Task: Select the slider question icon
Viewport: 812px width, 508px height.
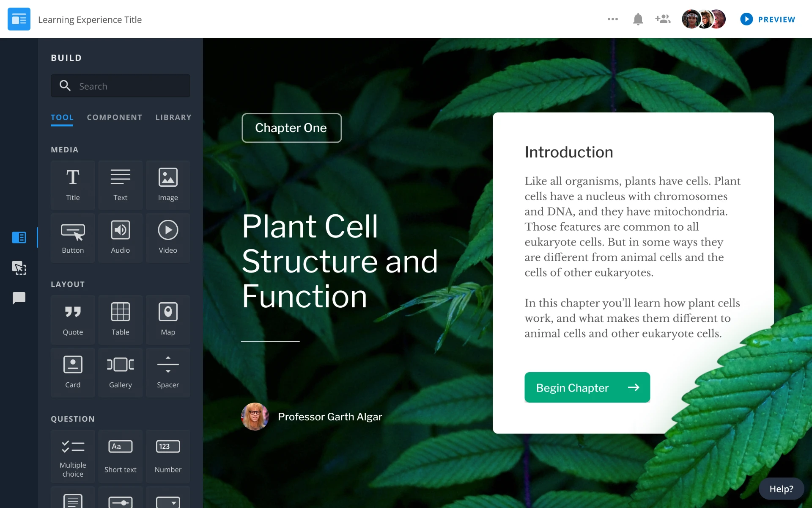Action: pyautogui.click(x=121, y=502)
